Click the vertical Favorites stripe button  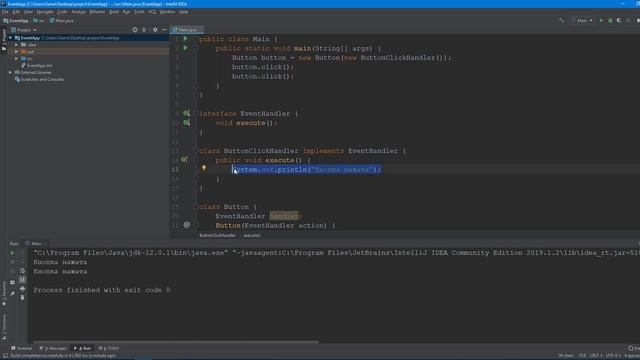4,293
